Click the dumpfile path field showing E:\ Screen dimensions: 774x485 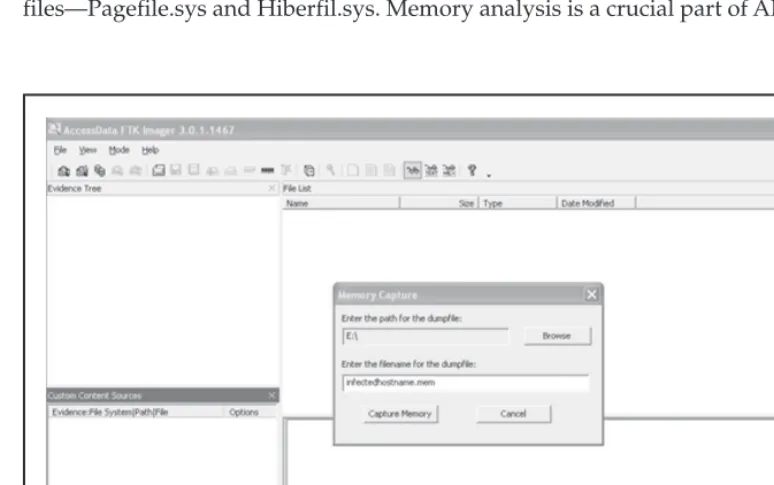[x=425, y=336]
